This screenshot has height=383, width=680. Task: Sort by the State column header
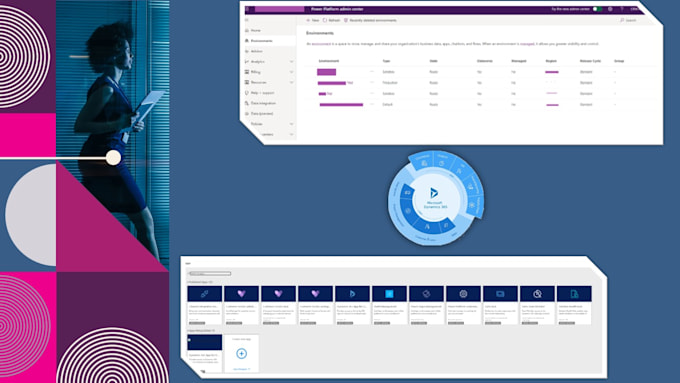pyautogui.click(x=433, y=61)
